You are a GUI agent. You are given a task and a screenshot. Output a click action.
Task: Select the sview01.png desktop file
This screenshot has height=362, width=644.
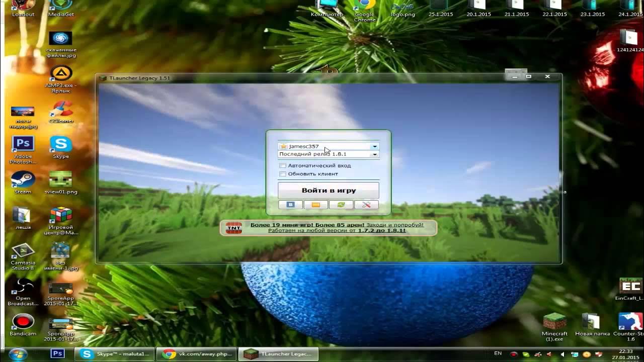61,183
